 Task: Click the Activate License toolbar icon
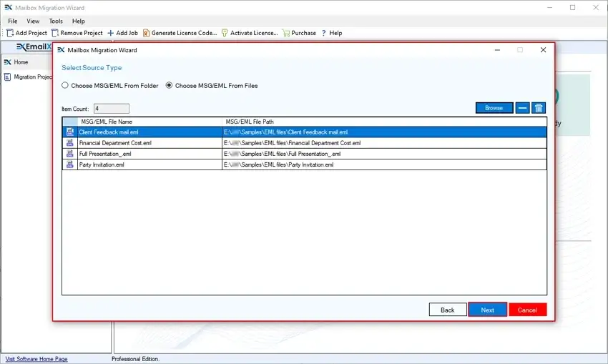pos(225,33)
